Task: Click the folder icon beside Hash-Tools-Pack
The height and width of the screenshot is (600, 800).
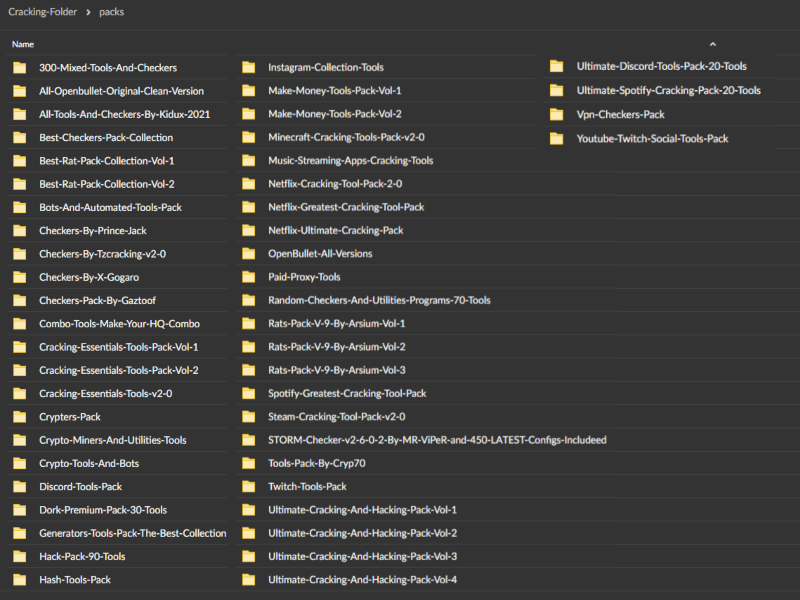Action: (x=19, y=580)
